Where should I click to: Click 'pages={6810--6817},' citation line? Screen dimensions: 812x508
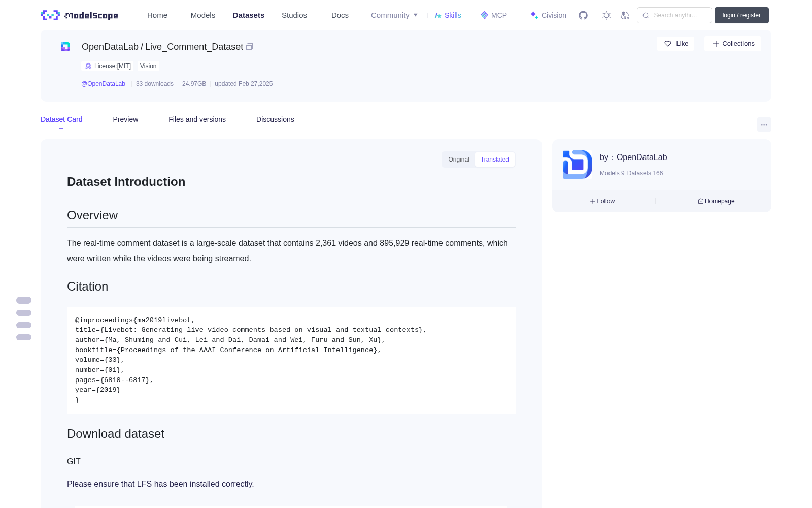(x=114, y=380)
